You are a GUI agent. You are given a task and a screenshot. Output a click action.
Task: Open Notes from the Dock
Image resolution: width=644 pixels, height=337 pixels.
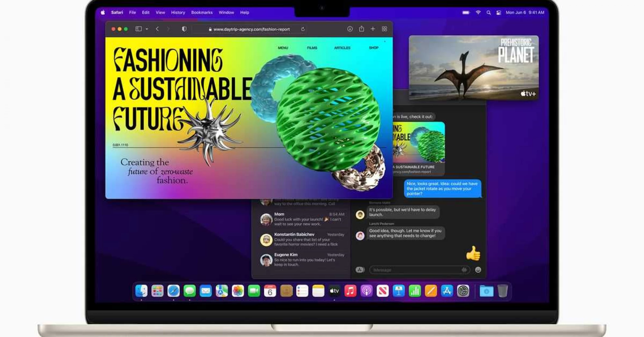click(x=318, y=291)
